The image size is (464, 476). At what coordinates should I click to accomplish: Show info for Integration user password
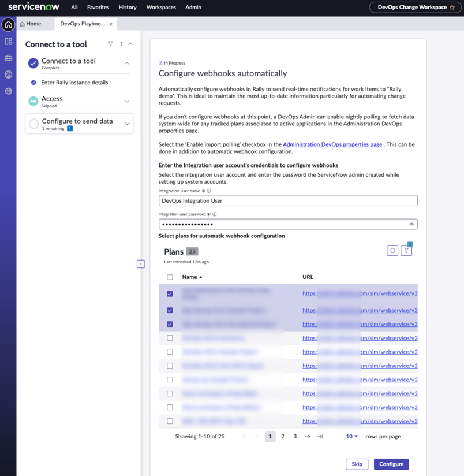coord(215,214)
